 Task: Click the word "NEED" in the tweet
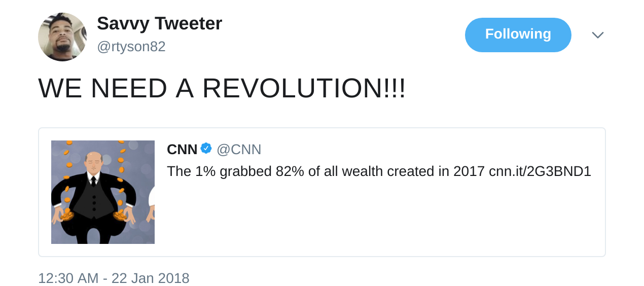click(129, 88)
